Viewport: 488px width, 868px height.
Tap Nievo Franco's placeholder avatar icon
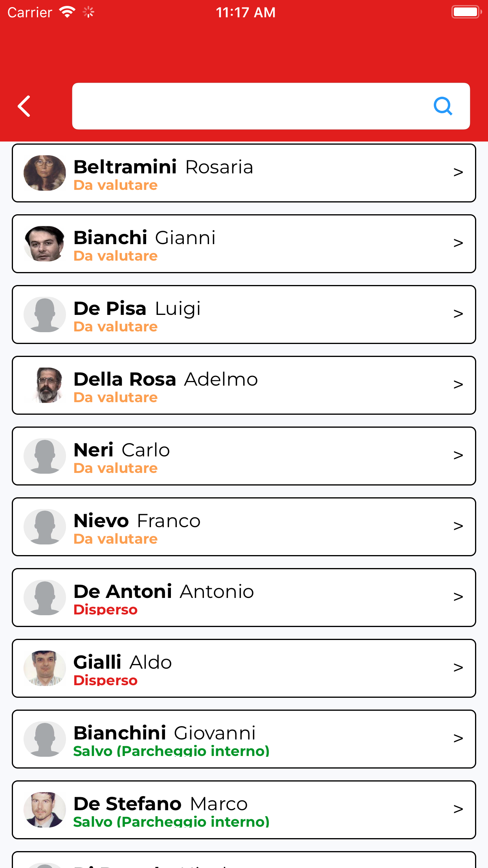pyautogui.click(x=45, y=527)
